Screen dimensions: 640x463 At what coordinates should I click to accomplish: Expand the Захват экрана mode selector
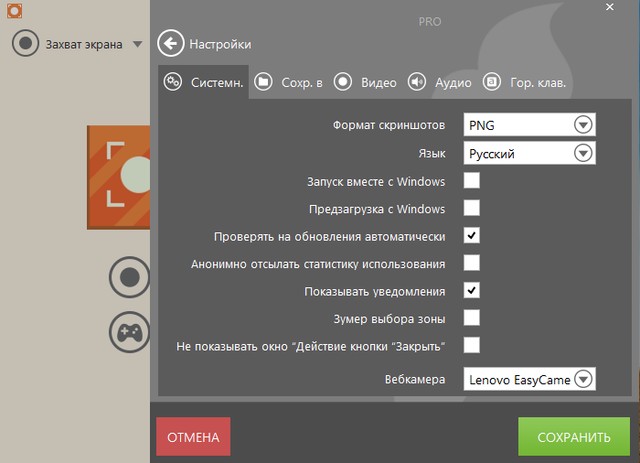[x=137, y=44]
